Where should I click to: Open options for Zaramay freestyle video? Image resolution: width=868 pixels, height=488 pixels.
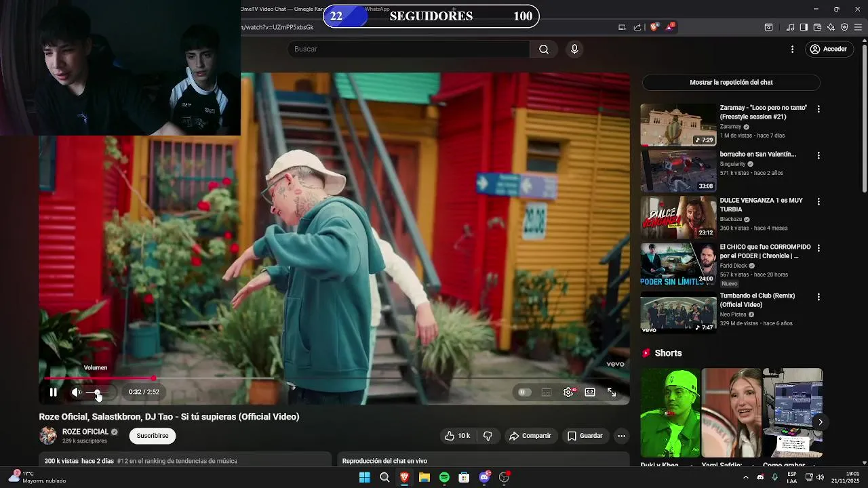coord(818,108)
